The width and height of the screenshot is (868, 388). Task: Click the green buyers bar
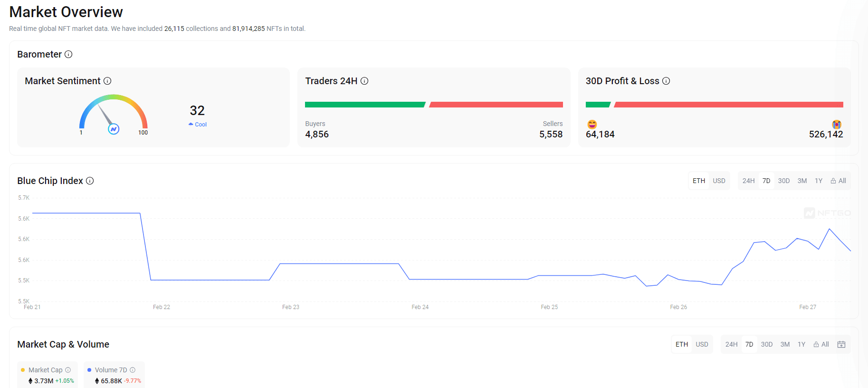coord(365,105)
